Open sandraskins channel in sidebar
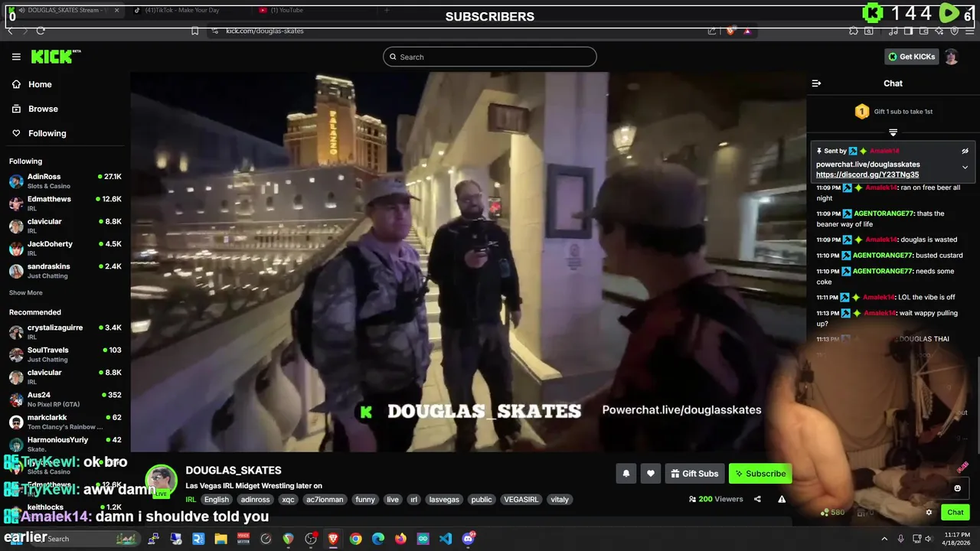 click(x=65, y=270)
